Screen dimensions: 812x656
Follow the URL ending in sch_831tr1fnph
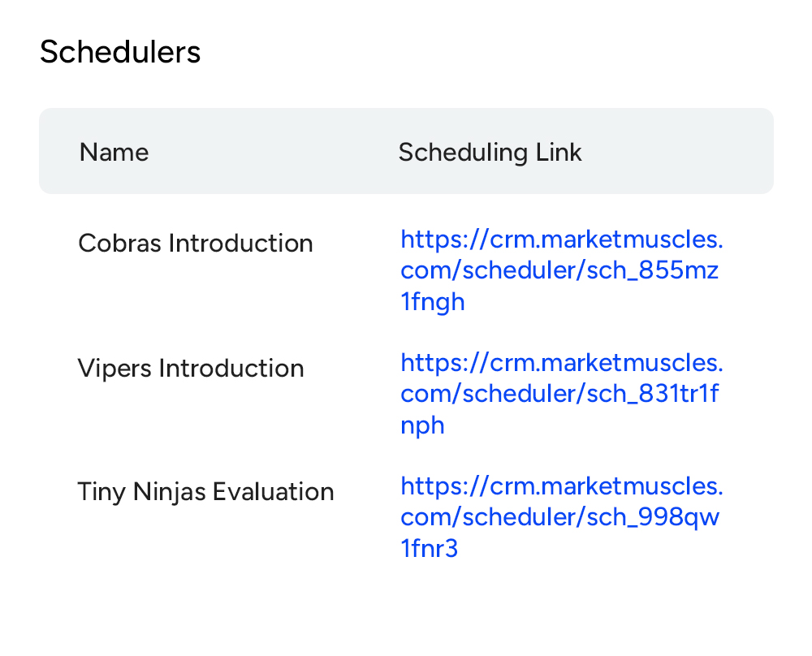coord(559,395)
